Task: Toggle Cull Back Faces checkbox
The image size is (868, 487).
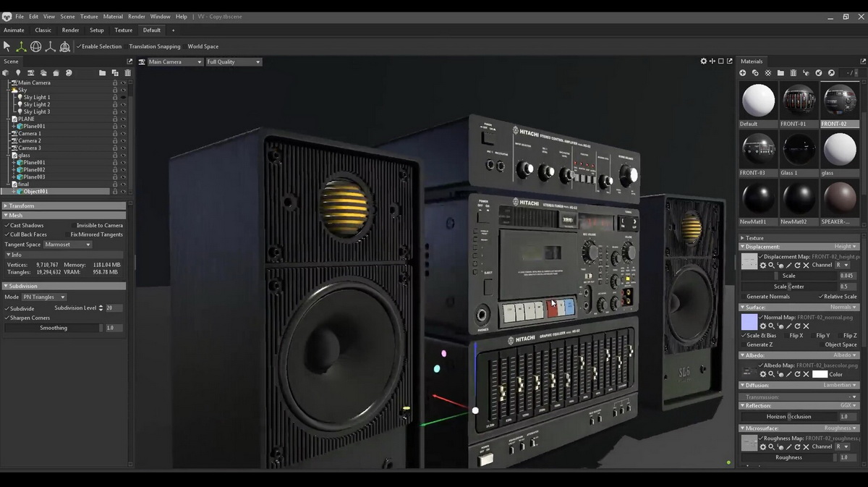Action: [26, 234]
